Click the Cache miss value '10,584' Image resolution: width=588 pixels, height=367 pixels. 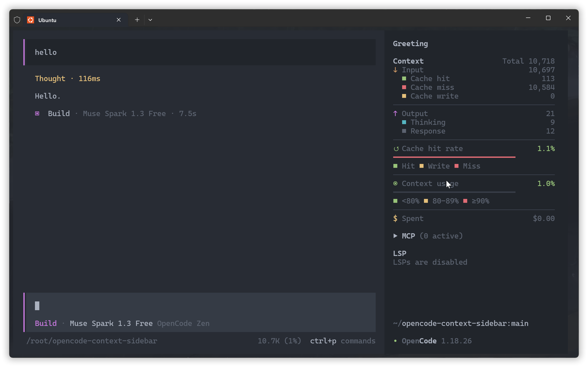pos(542,87)
